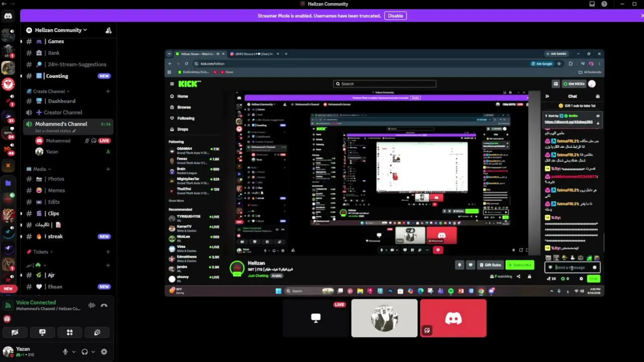644x362 pixels.
Task: Click the red NEW pill in server list
Action: 8,289
